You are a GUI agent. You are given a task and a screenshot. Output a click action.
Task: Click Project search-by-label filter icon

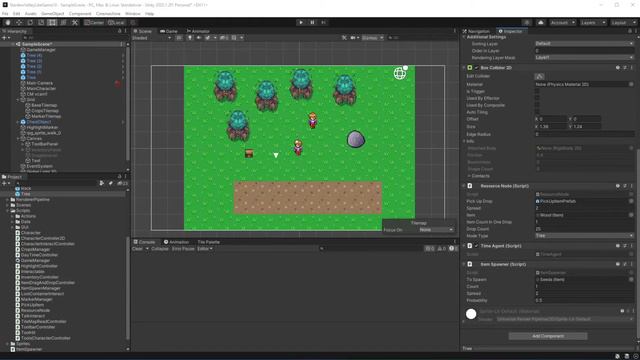[111, 183]
